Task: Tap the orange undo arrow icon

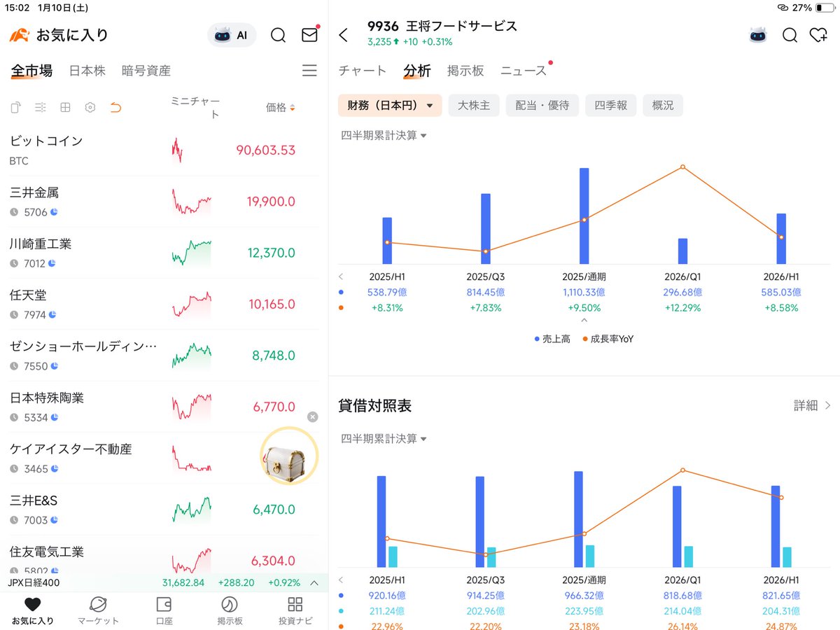Action: [115, 107]
